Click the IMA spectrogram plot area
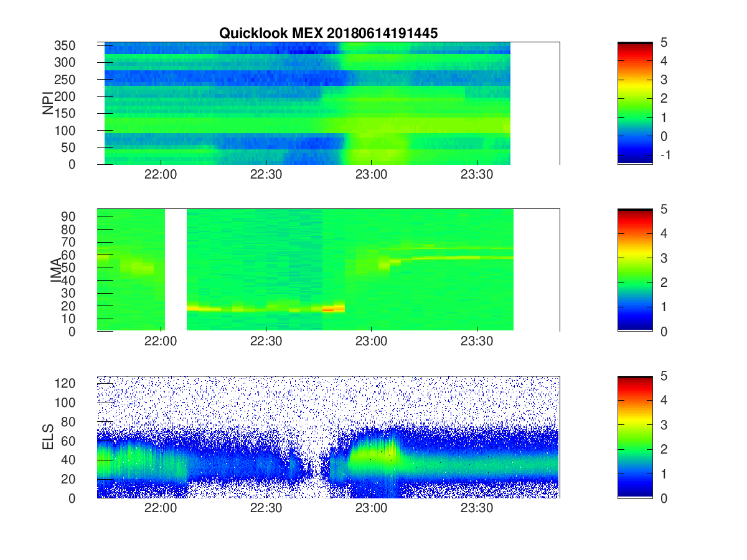747x560 pixels. 329,270
